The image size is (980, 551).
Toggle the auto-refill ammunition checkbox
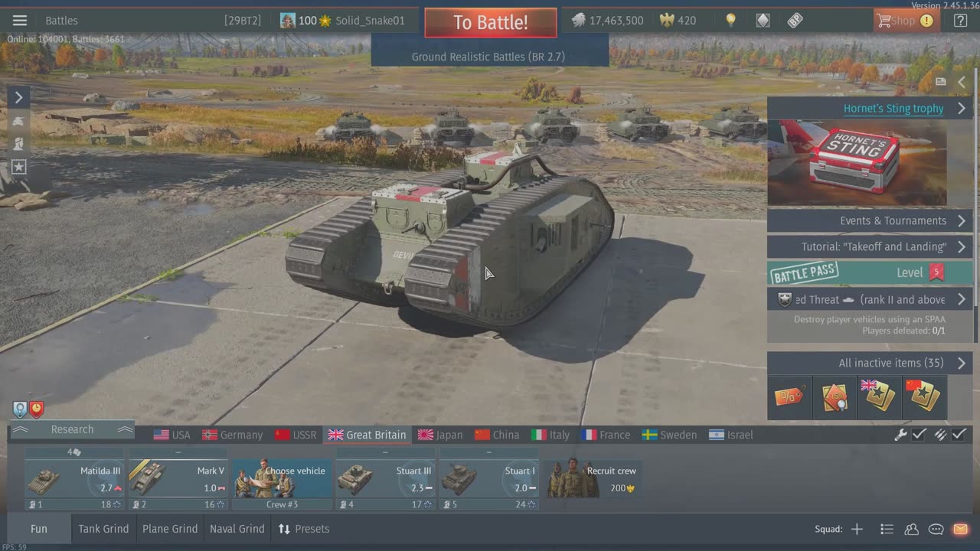click(959, 435)
